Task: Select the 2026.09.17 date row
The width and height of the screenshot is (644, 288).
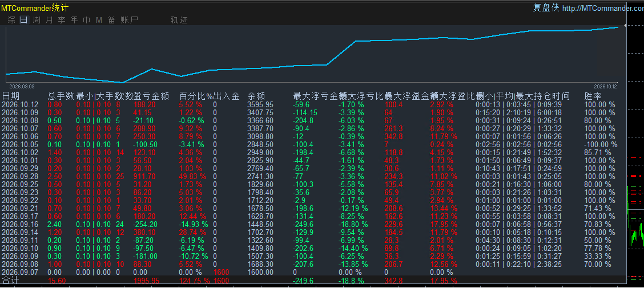Action: 20,216
